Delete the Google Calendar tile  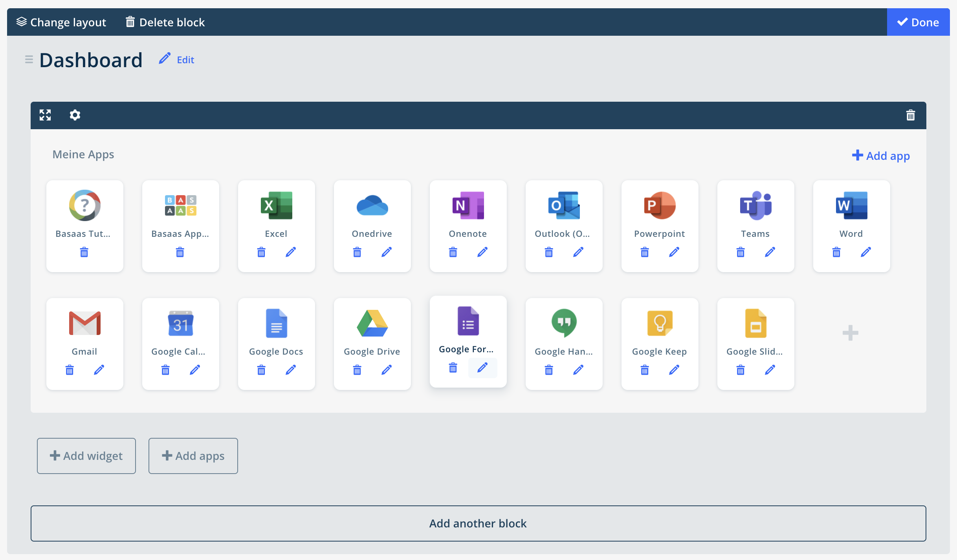tap(165, 370)
